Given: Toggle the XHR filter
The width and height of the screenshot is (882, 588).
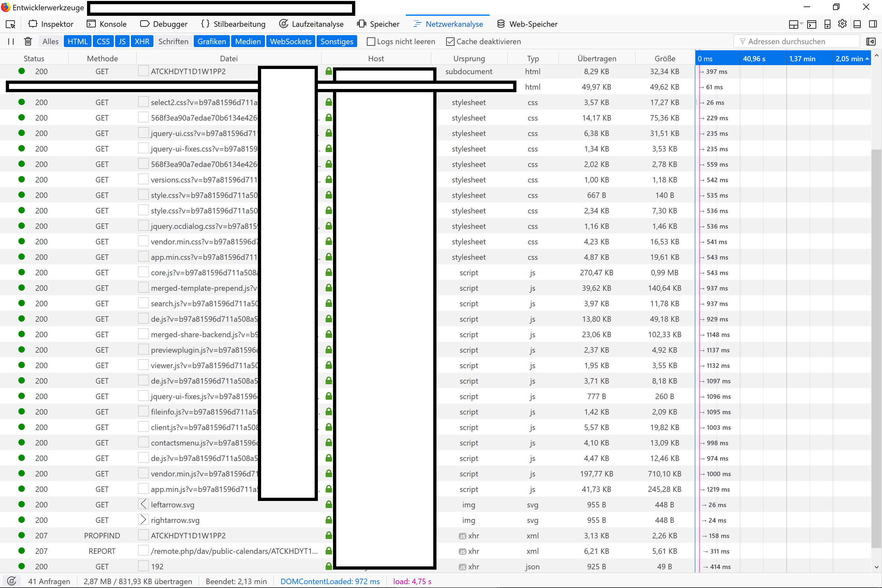Looking at the screenshot, I should [x=142, y=42].
